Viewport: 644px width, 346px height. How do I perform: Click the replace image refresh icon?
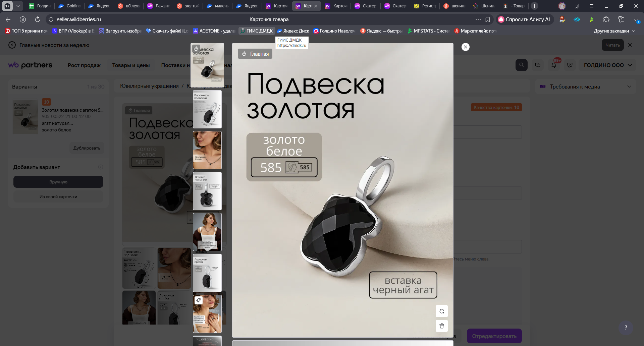click(x=441, y=311)
